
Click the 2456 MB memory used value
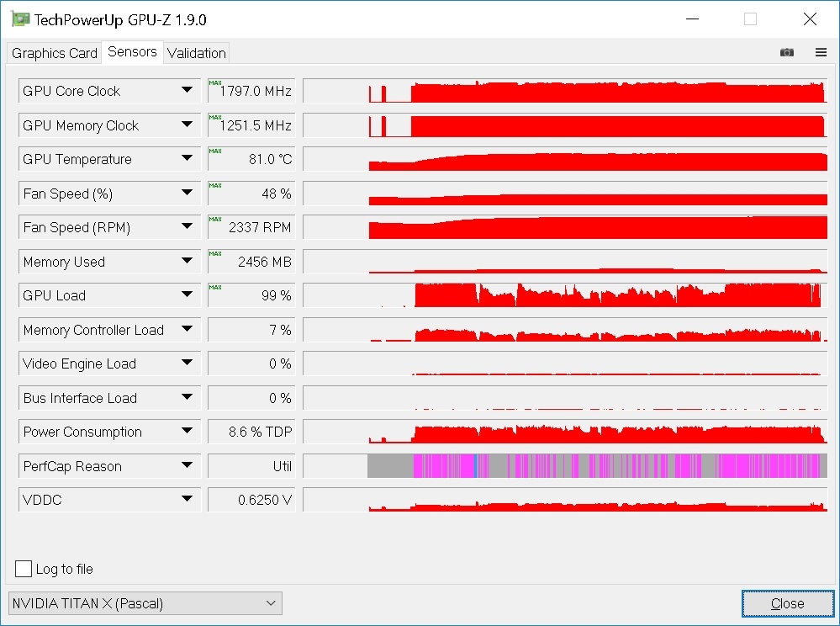point(251,262)
